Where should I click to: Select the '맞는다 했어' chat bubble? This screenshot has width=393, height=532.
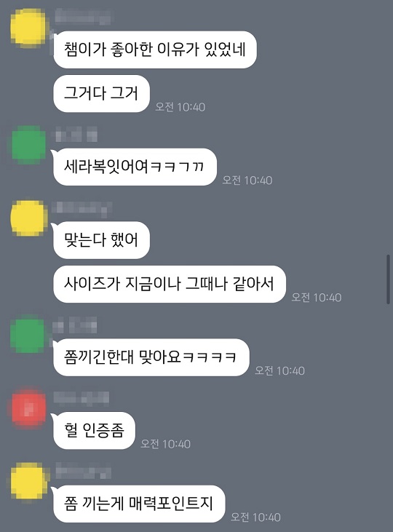(x=101, y=240)
